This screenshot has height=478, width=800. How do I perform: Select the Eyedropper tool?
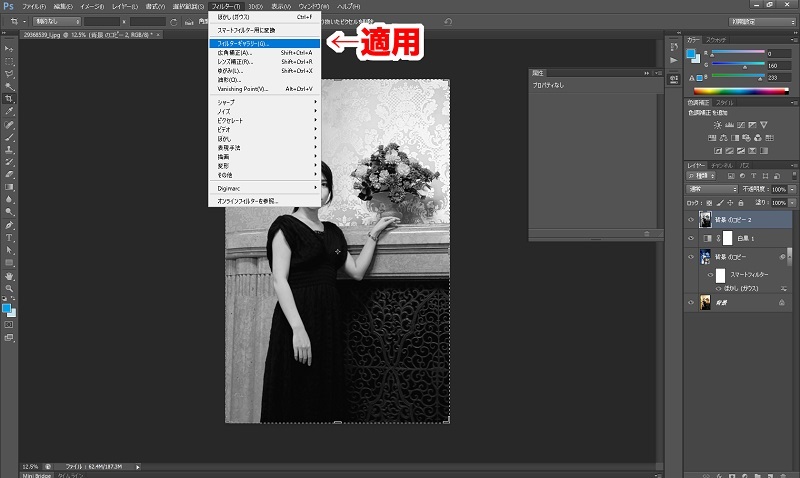pos(9,111)
